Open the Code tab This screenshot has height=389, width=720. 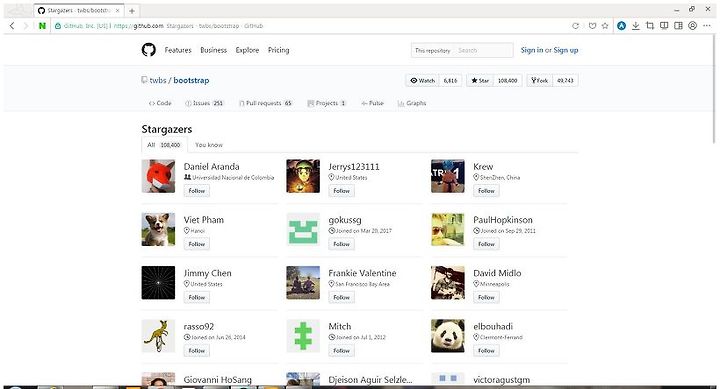coord(160,103)
